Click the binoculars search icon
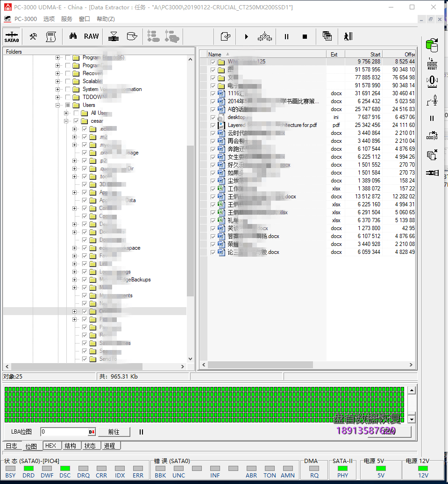This screenshot has height=484, width=448. pos(73,36)
